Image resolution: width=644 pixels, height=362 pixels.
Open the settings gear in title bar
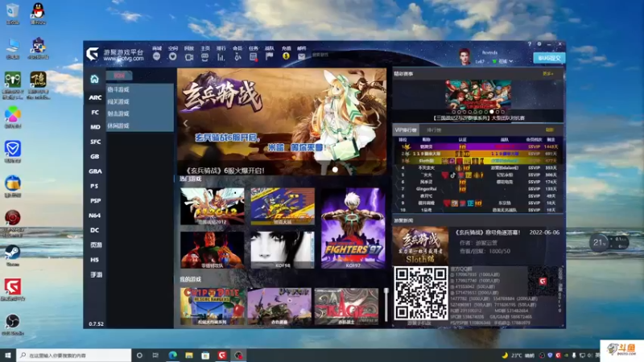[x=539, y=44]
